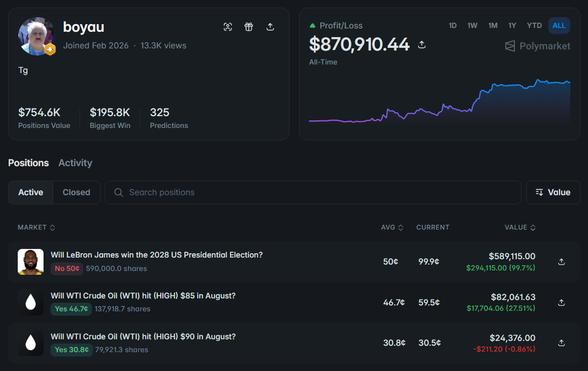588x371 pixels.
Task: Open WTI Crude Oil $85 market link
Action: 144,296
